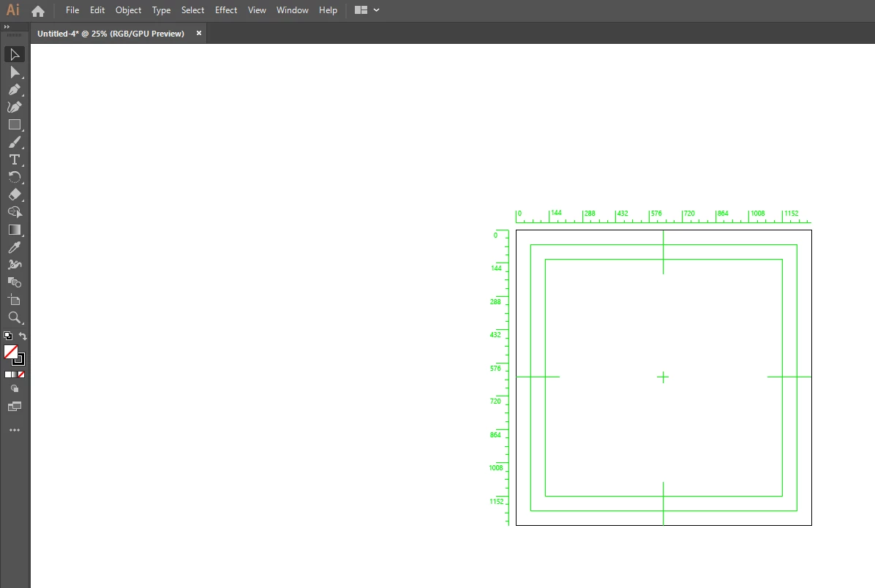The image size is (875, 588).
Task: Select the Eyedropper tool
Action: point(15,248)
